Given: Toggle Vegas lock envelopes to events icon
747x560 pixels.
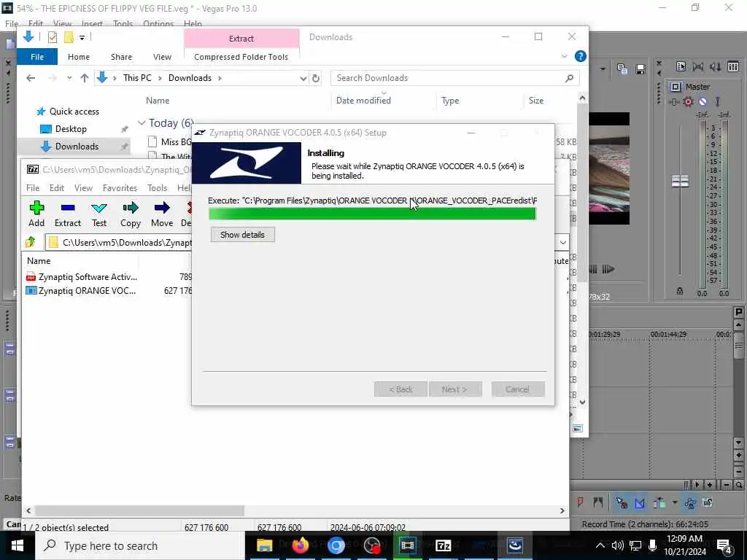Looking at the screenshot, I should (x=690, y=502).
